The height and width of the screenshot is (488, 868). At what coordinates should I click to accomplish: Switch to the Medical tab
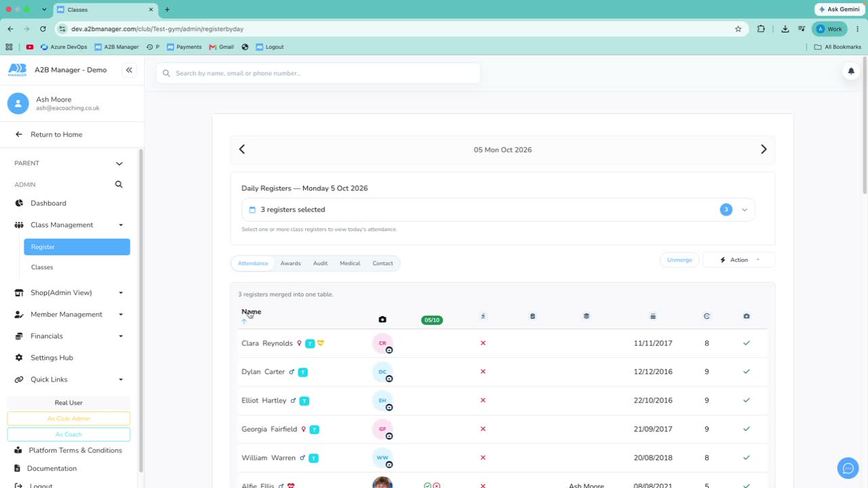pyautogui.click(x=350, y=263)
